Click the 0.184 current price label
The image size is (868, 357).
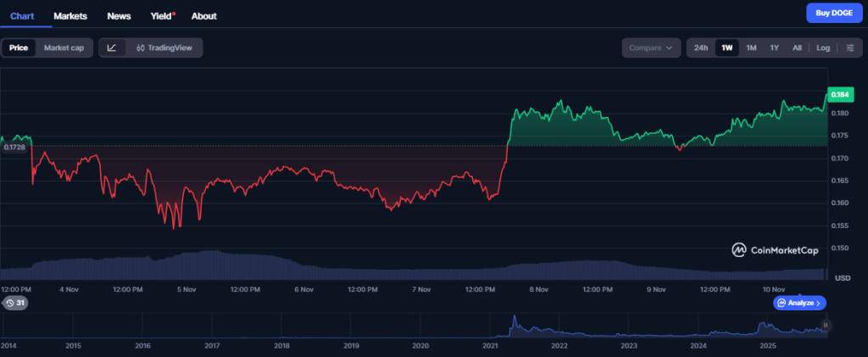pos(839,94)
